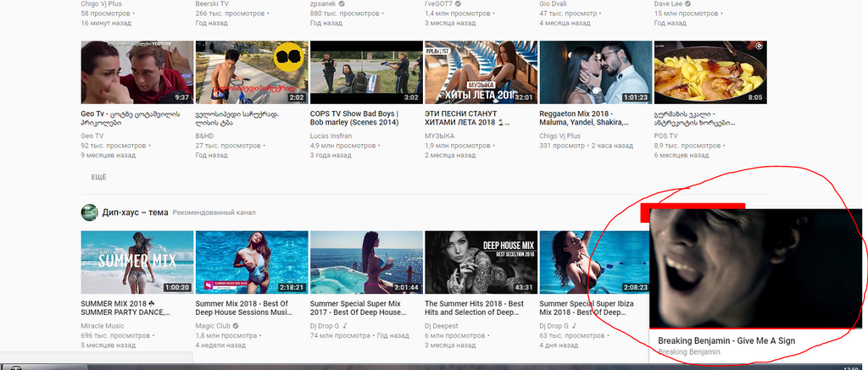
Task: Click the Дип-хаус channel avatar icon
Action: click(89, 212)
